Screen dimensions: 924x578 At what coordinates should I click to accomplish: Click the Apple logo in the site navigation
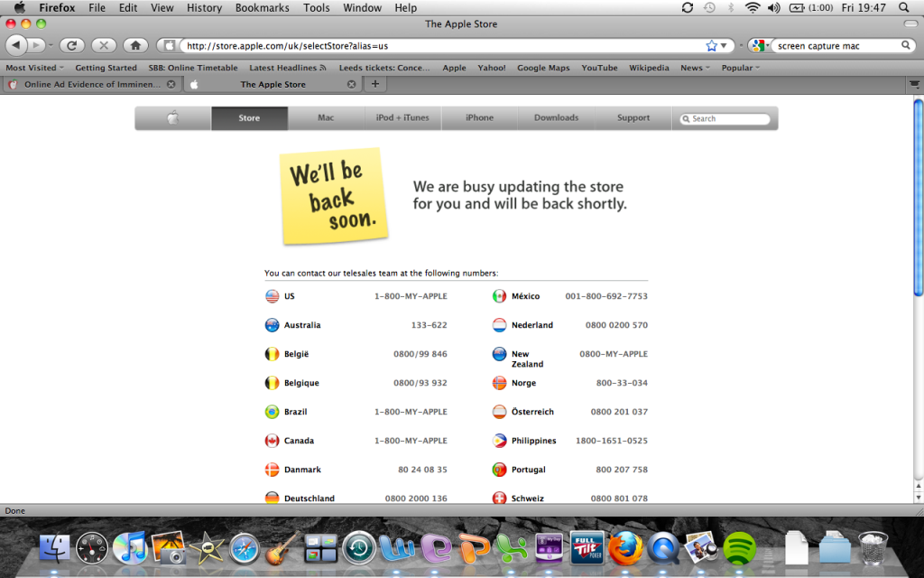(x=172, y=118)
